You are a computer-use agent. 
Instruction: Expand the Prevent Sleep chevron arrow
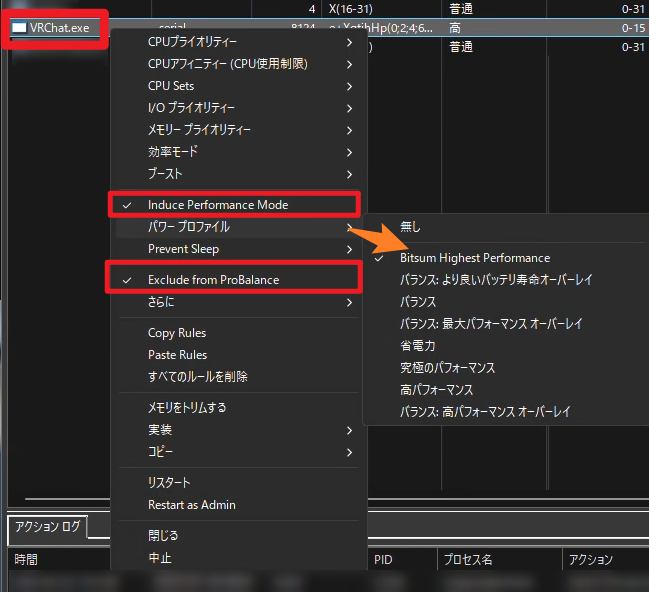point(349,249)
